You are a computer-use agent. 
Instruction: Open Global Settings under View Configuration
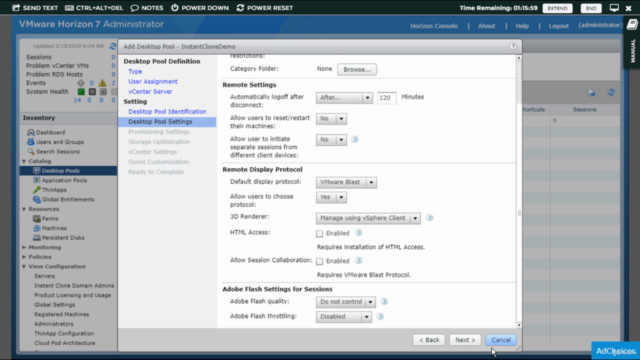54,304
